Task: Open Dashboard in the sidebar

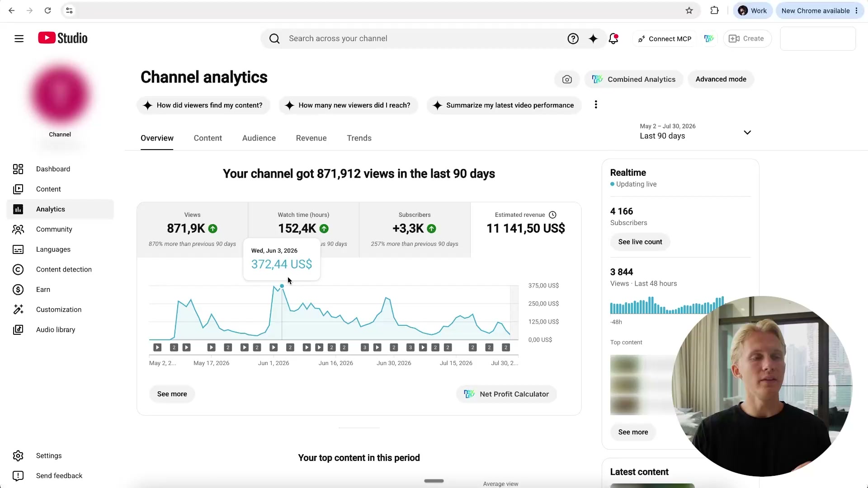Action: [61, 169]
